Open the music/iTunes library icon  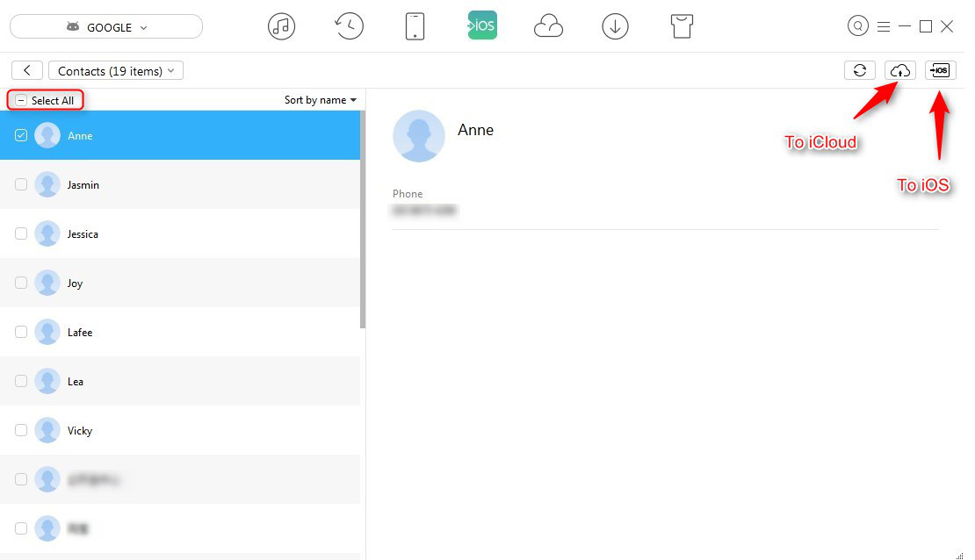[281, 26]
